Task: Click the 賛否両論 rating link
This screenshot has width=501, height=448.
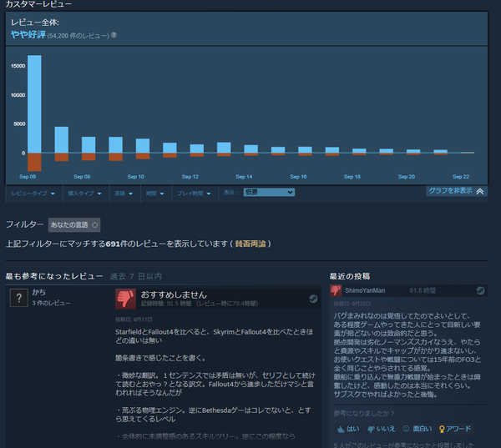Action: click(250, 244)
